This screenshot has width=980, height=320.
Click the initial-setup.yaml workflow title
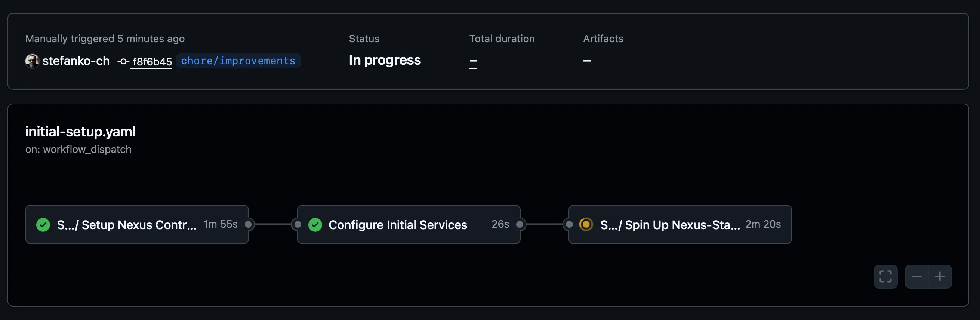coord(80,132)
